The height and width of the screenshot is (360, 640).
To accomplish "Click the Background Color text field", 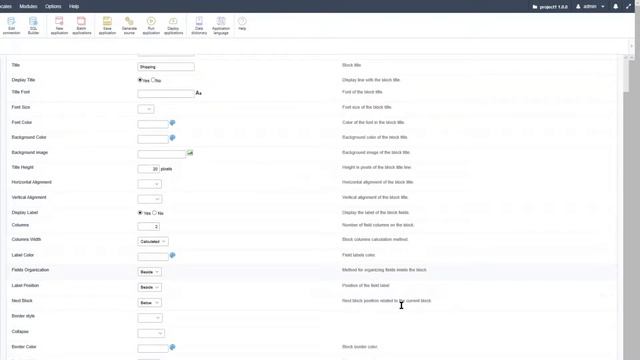I will [153, 139].
